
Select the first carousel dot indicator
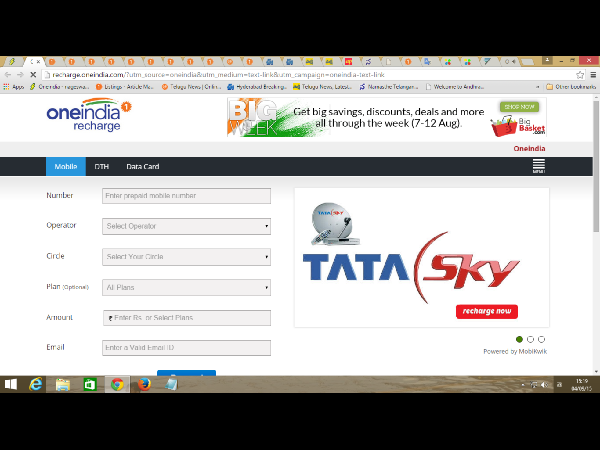[x=520, y=340]
